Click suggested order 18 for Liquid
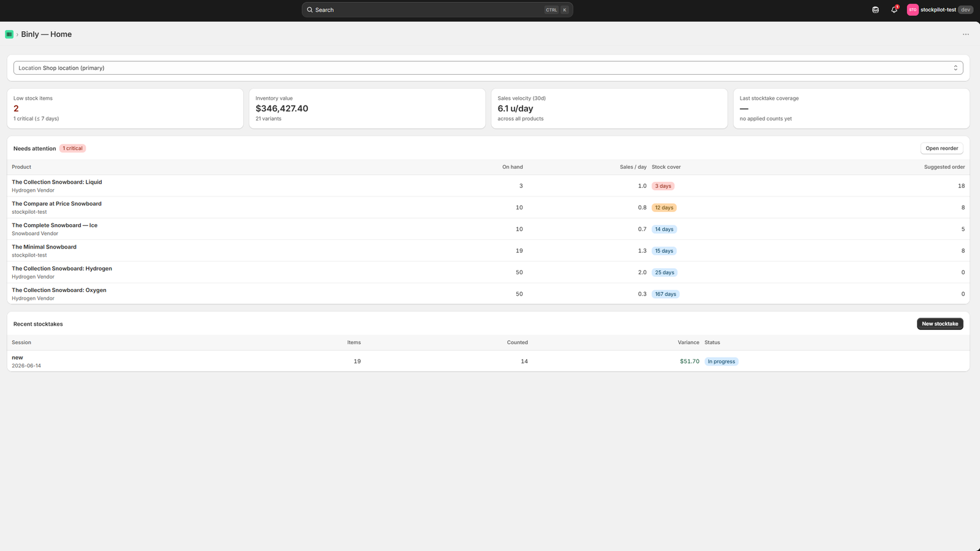980x551 pixels. click(x=961, y=186)
